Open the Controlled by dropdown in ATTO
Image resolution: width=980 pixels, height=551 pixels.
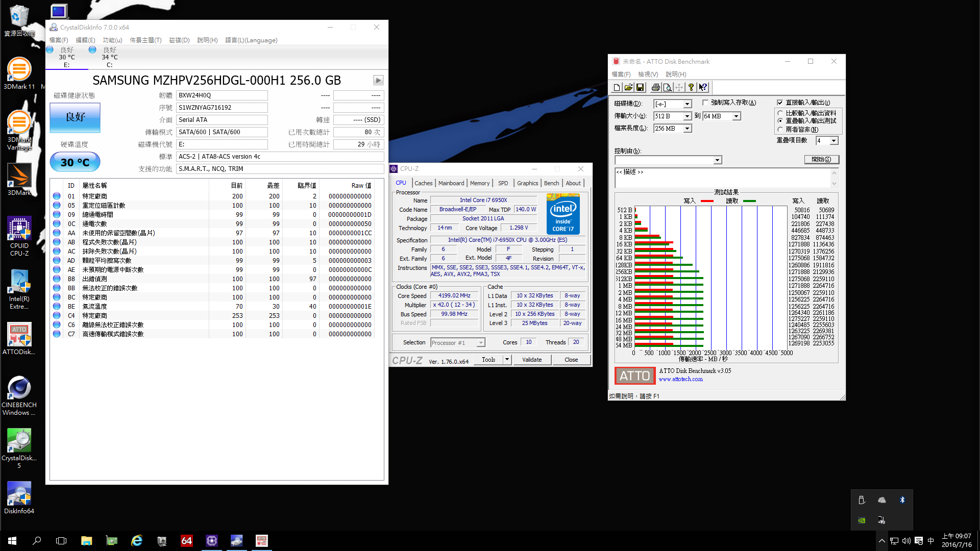(x=717, y=160)
